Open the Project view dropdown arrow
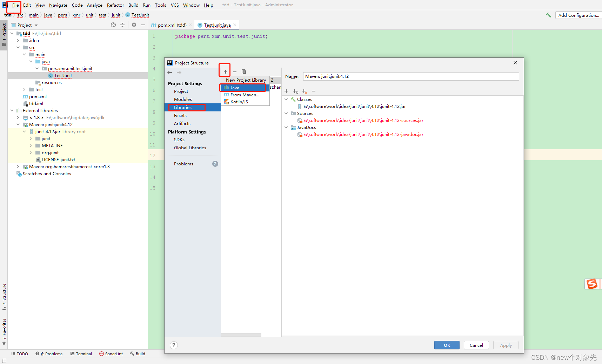Image resolution: width=602 pixels, height=364 pixels. 36,25
